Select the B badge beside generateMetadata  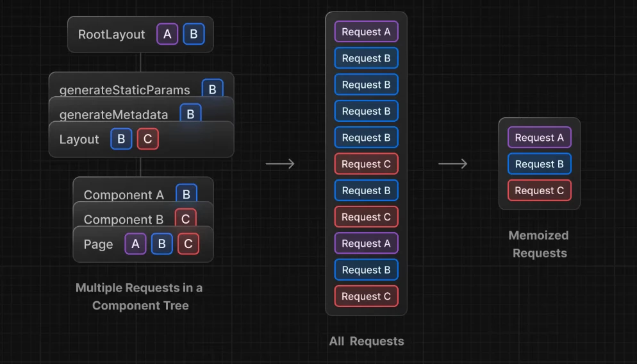[x=190, y=113]
